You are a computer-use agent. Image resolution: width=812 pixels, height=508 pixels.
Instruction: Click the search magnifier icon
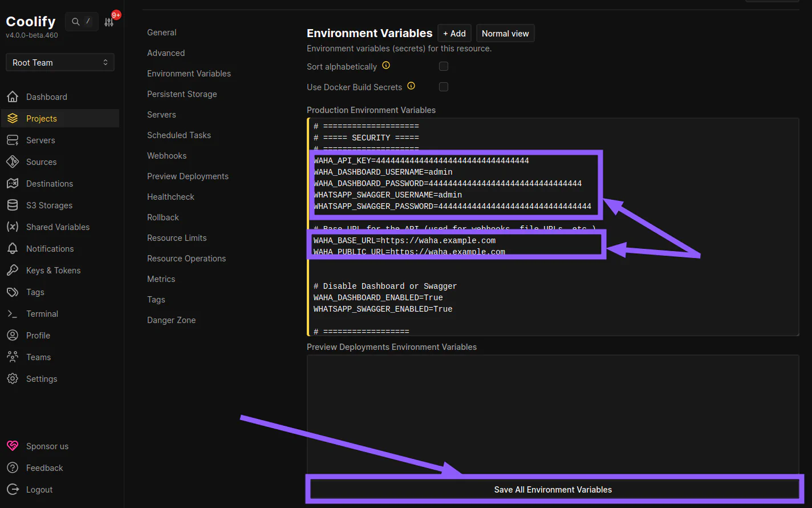pyautogui.click(x=75, y=21)
